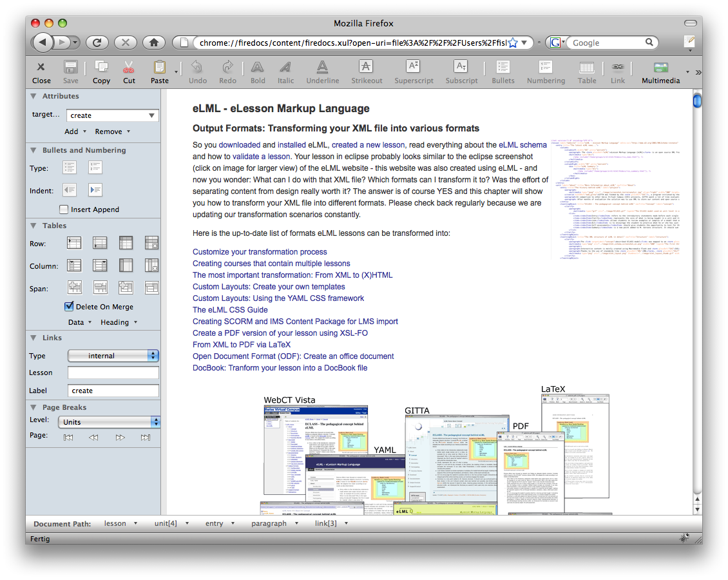Open the unit[4] document path menu
The width and height of the screenshot is (728, 580).
(x=172, y=523)
